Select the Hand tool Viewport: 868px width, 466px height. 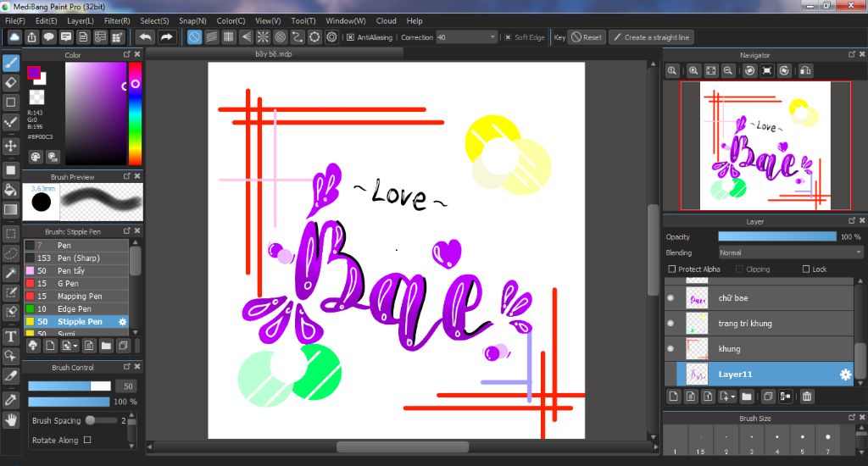(10, 420)
